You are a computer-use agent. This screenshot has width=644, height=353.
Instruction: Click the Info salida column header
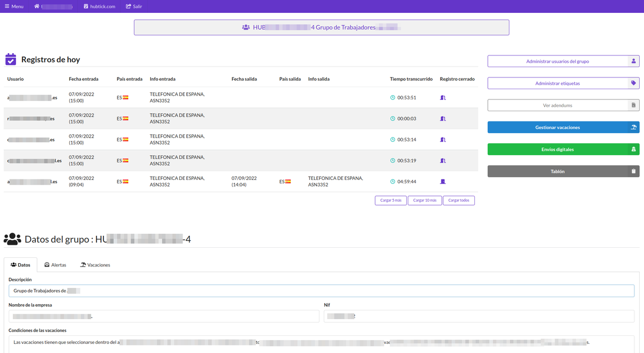[x=319, y=79]
